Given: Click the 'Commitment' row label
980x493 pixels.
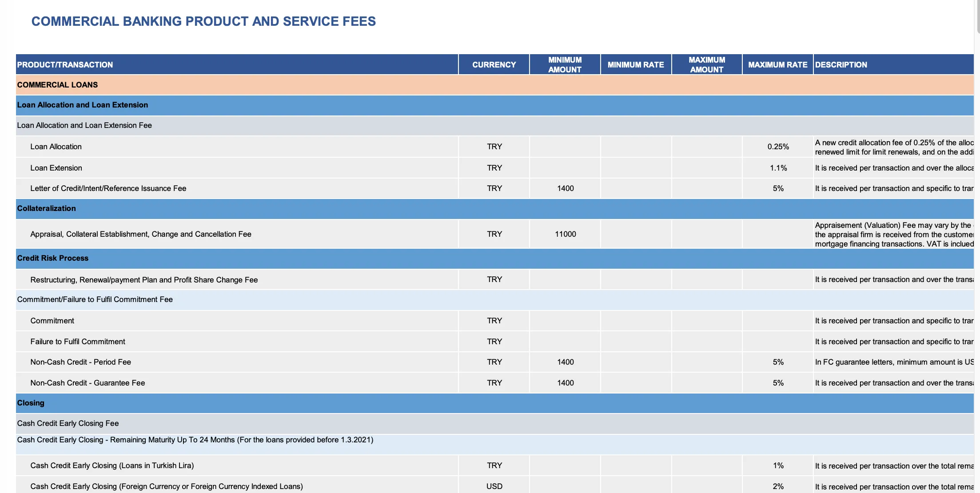Looking at the screenshot, I should [x=52, y=321].
